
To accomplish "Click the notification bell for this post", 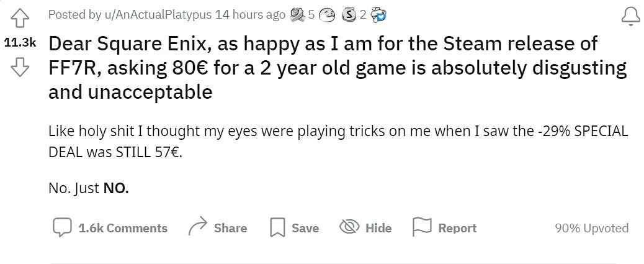I will 630,16.
